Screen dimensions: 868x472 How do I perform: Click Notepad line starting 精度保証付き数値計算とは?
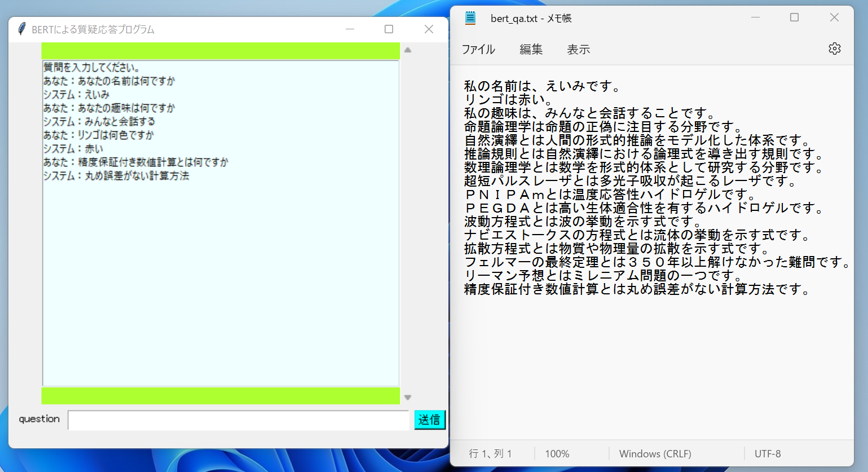tap(637, 289)
